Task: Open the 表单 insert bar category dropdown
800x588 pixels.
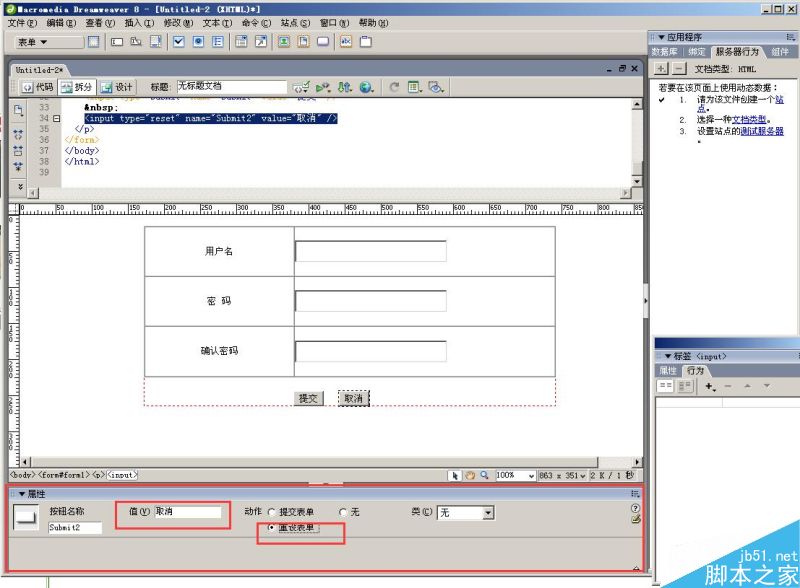Action: pyautogui.click(x=47, y=42)
